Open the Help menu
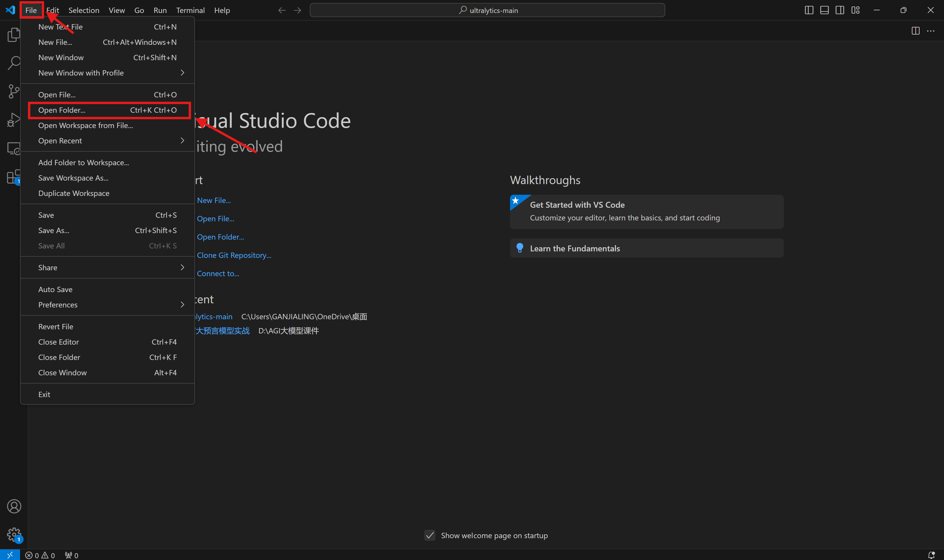 pyautogui.click(x=222, y=10)
